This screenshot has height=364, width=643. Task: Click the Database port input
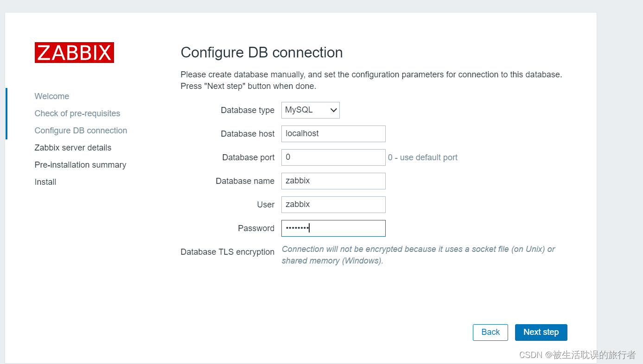[x=333, y=157]
